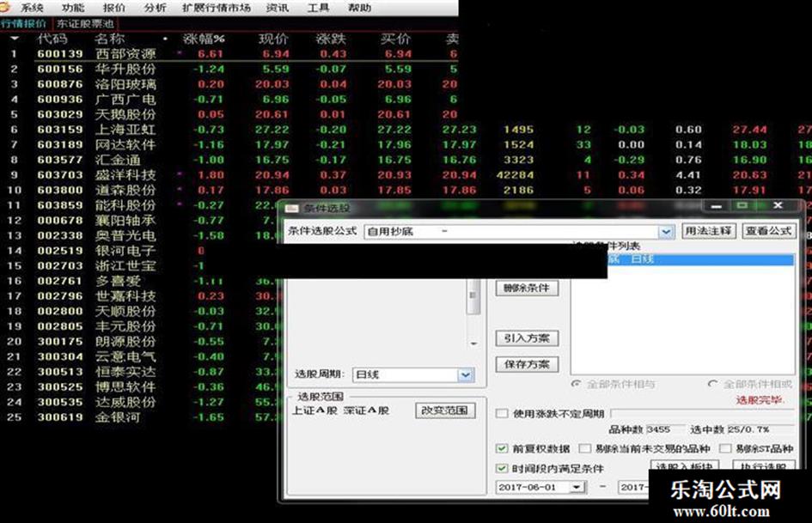Image resolution: width=812 pixels, height=523 pixels.
Task: Click 选股入板块 button
Action: click(x=684, y=465)
